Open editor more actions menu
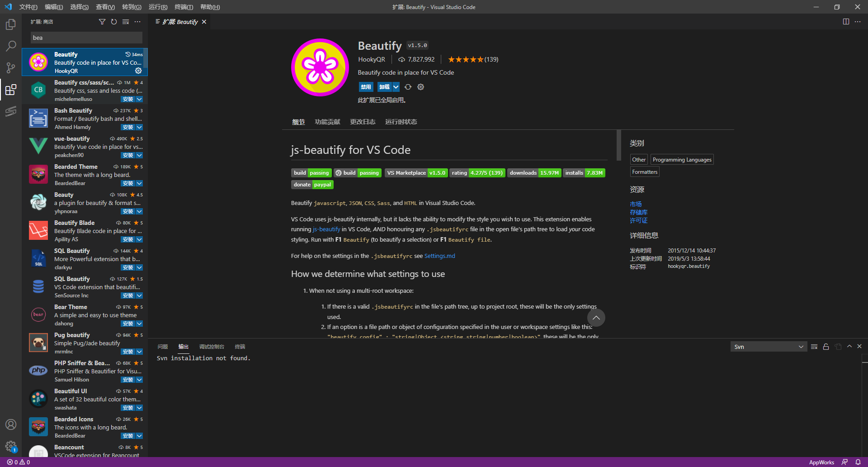 pyautogui.click(x=858, y=22)
